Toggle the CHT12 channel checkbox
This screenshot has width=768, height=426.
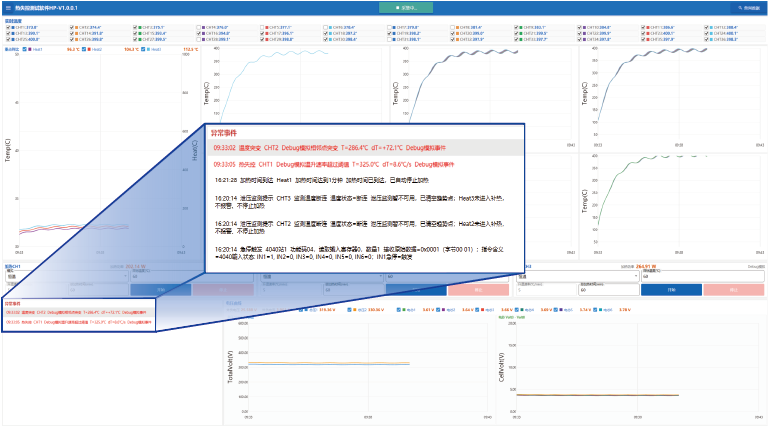pyautogui.click(x=706, y=27)
